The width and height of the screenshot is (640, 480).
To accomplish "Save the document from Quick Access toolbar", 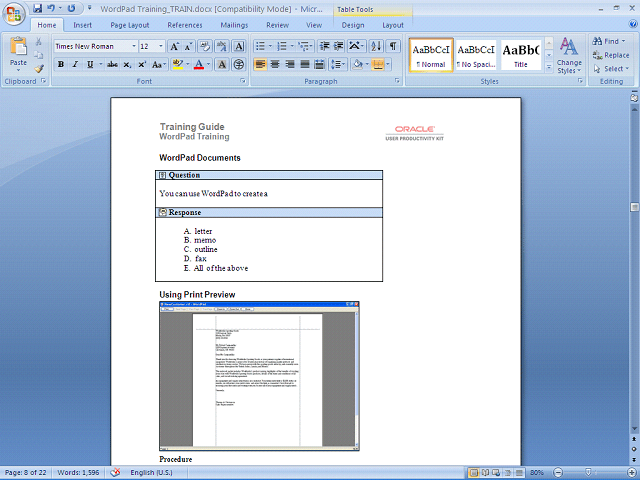I will [x=38, y=8].
